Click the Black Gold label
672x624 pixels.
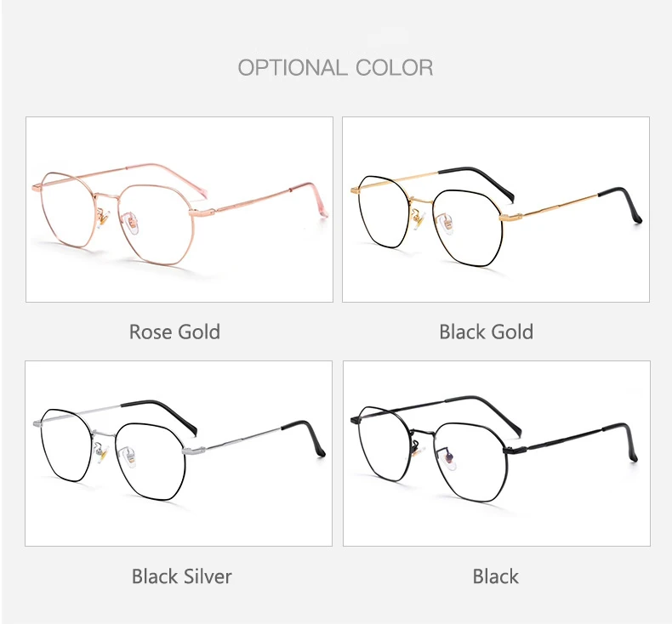tap(487, 332)
